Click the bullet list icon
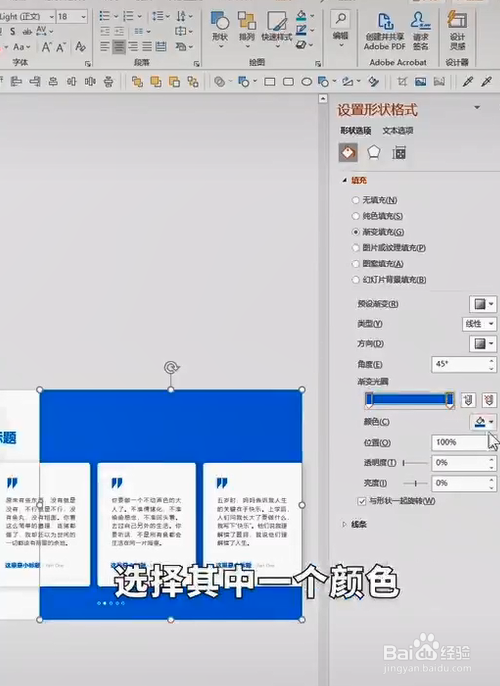 pos(105,16)
